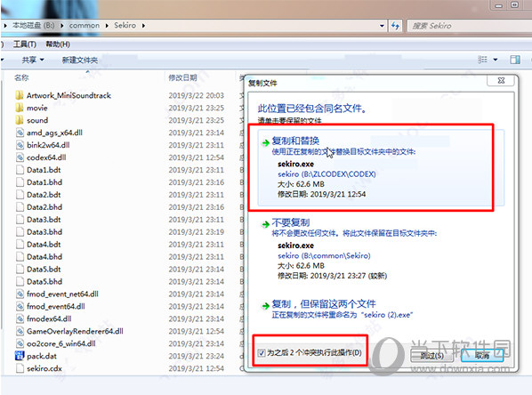The width and height of the screenshot is (532, 395).
Task: Click the 搜索 Sekiro search field
Action: point(470,26)
